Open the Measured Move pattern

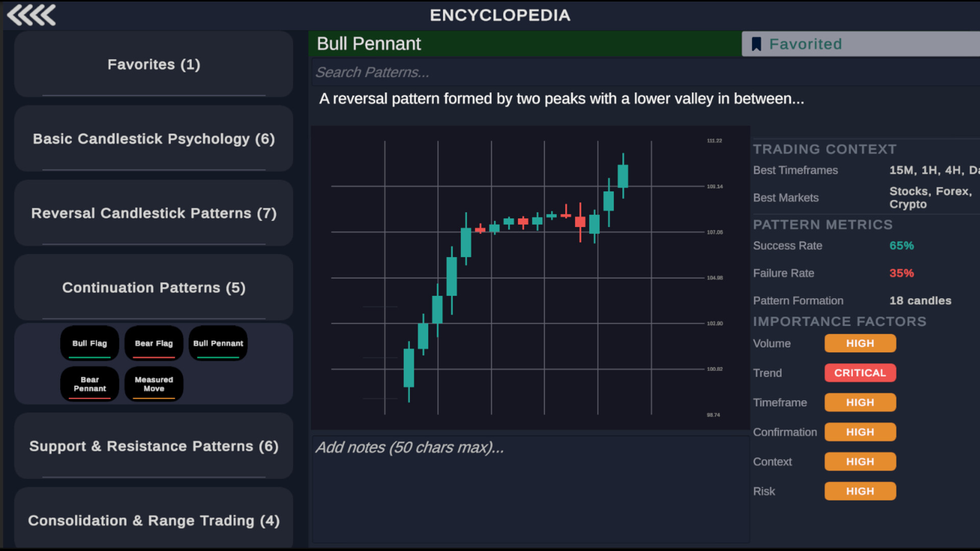tap(154, 384)
